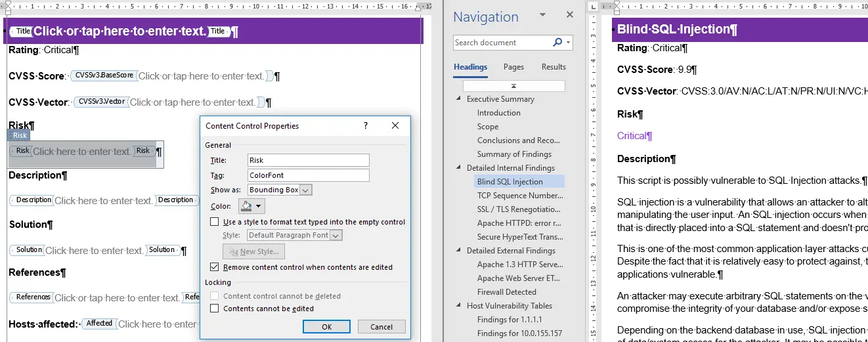Click the left document ruler's right indent marker

click(418, 9)
